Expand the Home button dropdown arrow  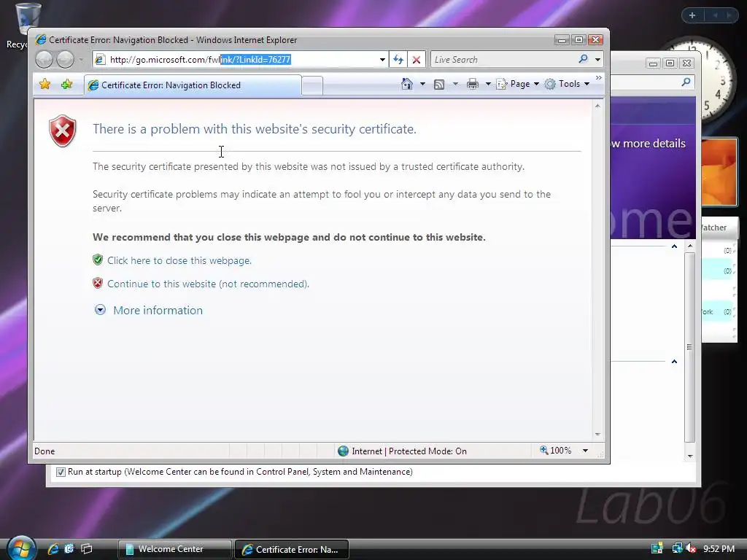422,84
